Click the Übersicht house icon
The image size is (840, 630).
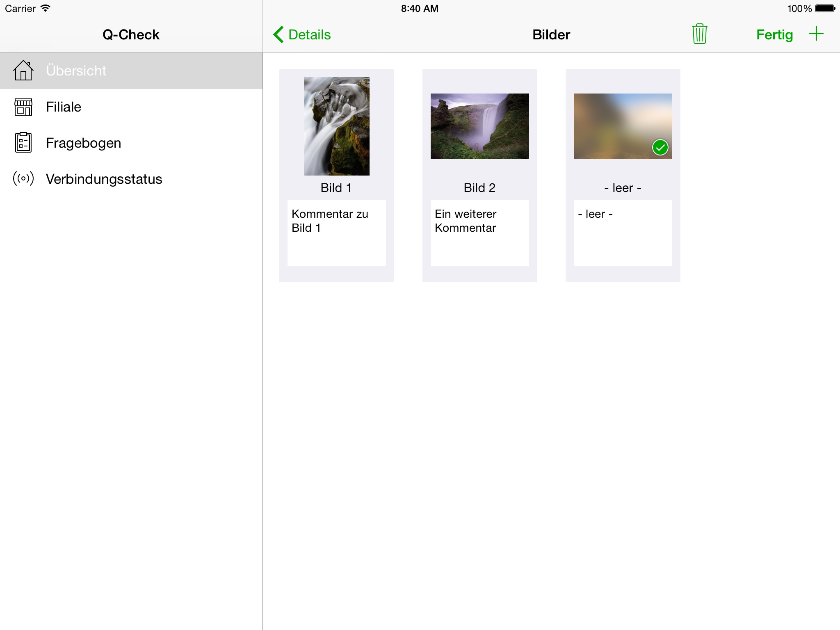click(x=23, y=70)
